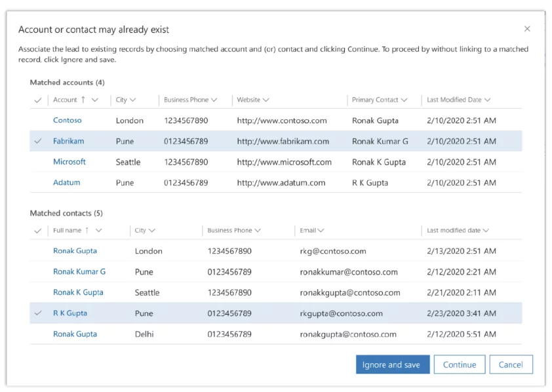Click 2/21/2020 2:11 AM date cell
Image resolution: width=552 pixels, height=392 pixels.
pos(462,293)
